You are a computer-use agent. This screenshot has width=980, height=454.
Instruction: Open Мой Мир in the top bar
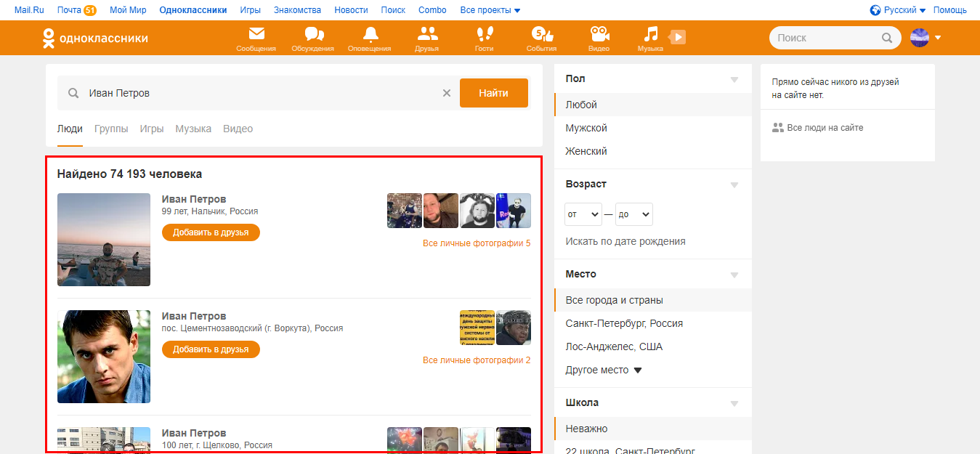[128, 10]
